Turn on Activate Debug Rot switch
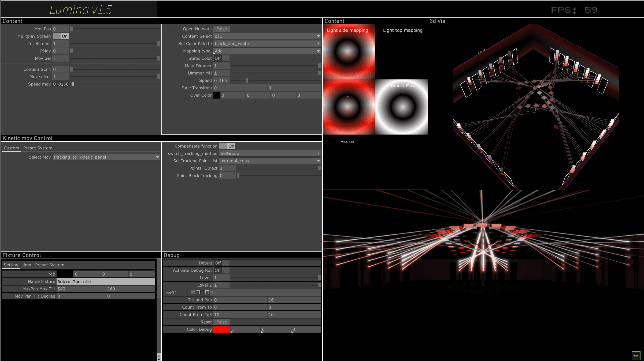The image size is (644, 361). (x=221, y=270)
